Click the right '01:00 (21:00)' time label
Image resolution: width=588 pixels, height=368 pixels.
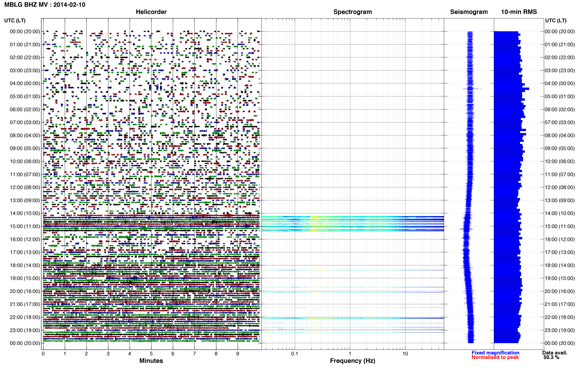pos(560,45)
